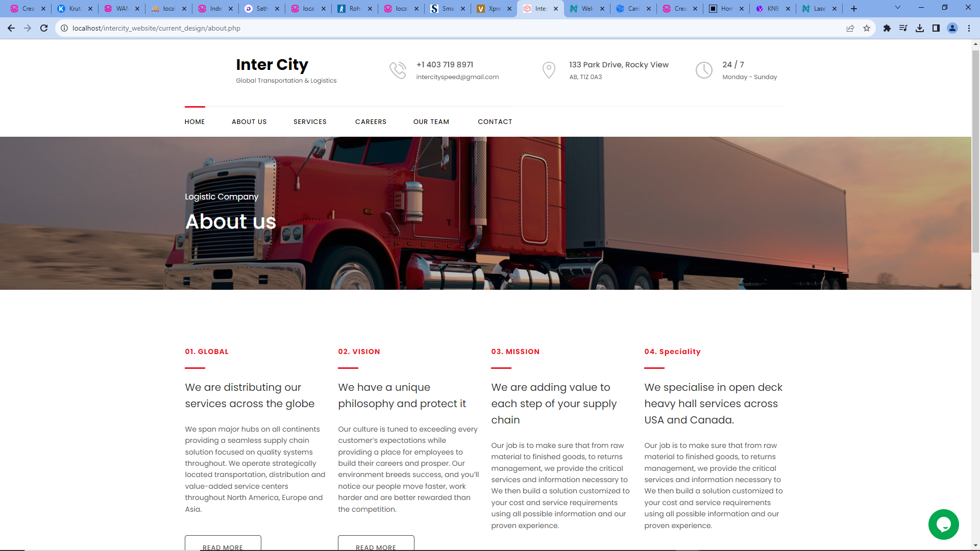Click the location pin icon in header
980x551 pixels.
click(549, 70)
